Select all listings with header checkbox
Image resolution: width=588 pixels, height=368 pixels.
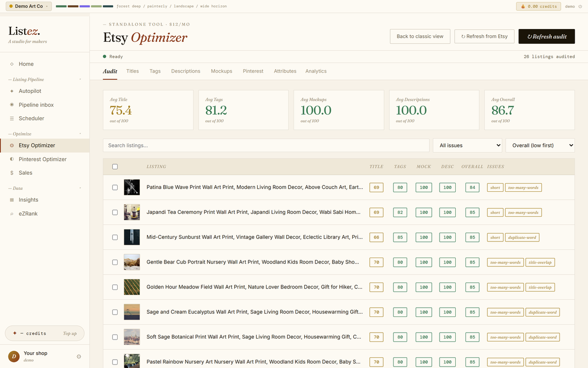click(115, 167)
